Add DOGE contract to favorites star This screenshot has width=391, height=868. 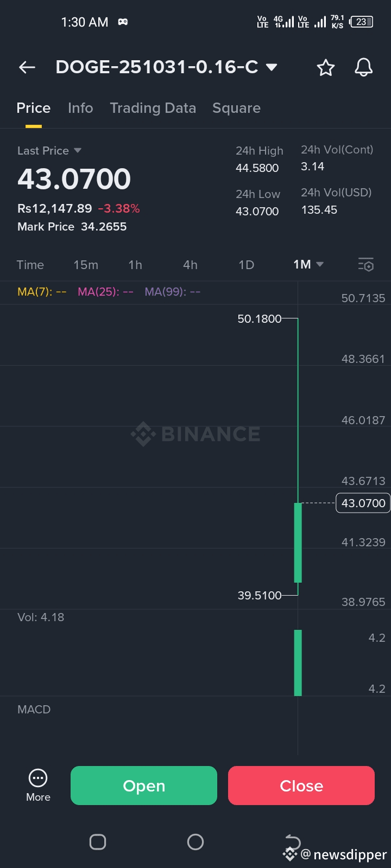click(x=326, y=68)
